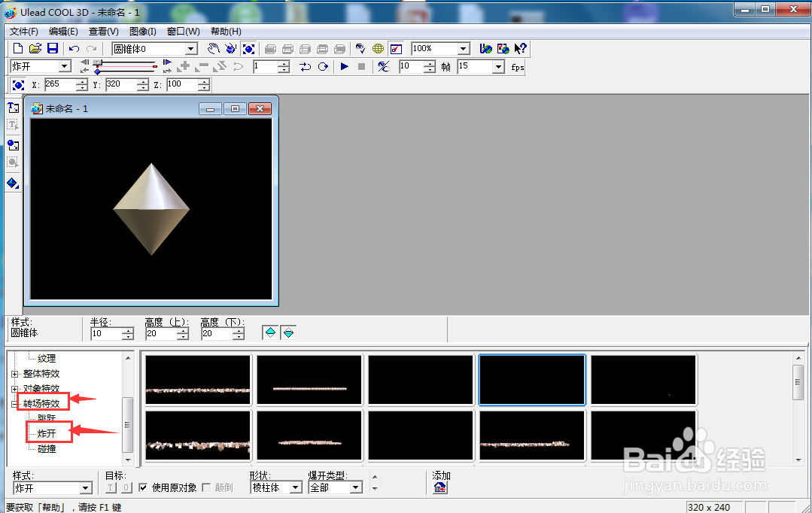Toggle the 使用原对象 checkbox
The width and height of the screenshot is (812, 513).
pos(144,487)
